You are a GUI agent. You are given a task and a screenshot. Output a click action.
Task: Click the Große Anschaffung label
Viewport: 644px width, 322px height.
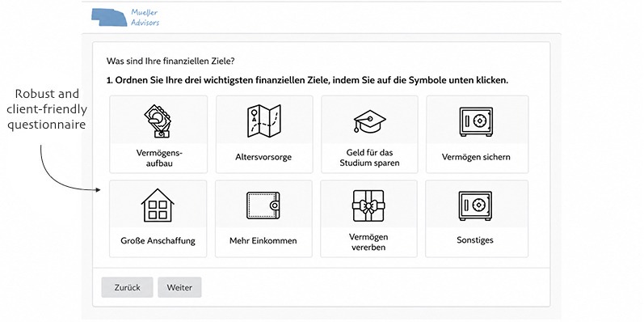click(158, 241)
